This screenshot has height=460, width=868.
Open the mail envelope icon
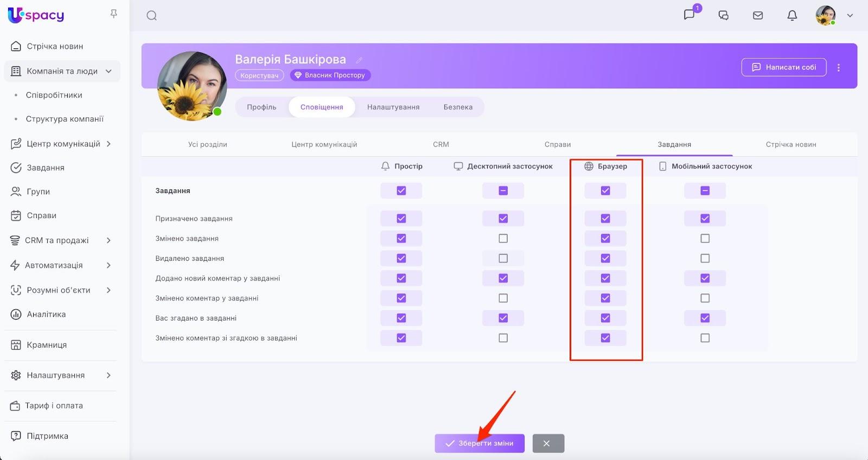tap(758, 15)
